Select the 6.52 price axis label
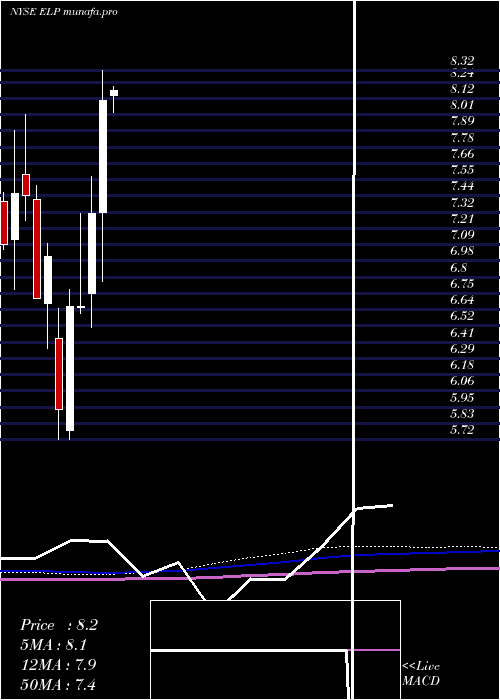Viewport: 500px width, 700px height. 462,316
